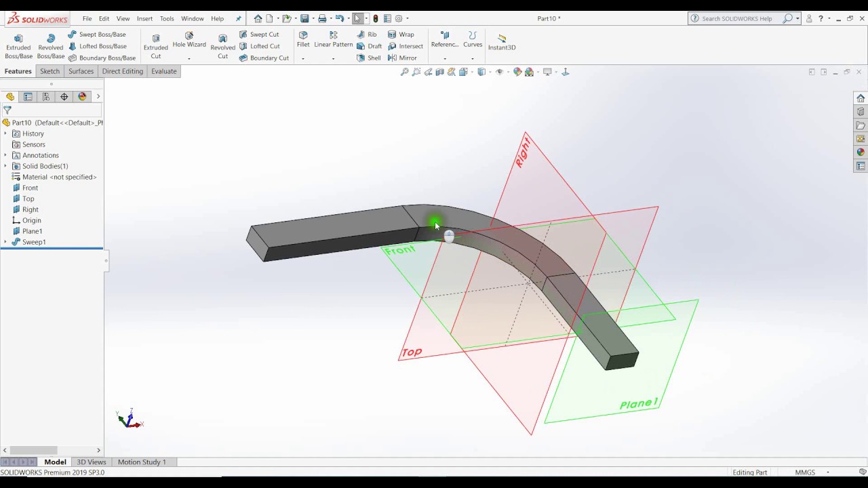Switch to the Evaluate tab
The width and height of the screenshot is (868, 488).
click(163, 71)
